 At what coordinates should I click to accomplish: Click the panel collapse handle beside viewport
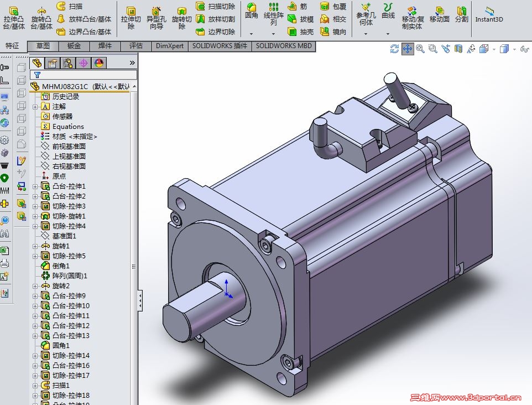point(140,300)
